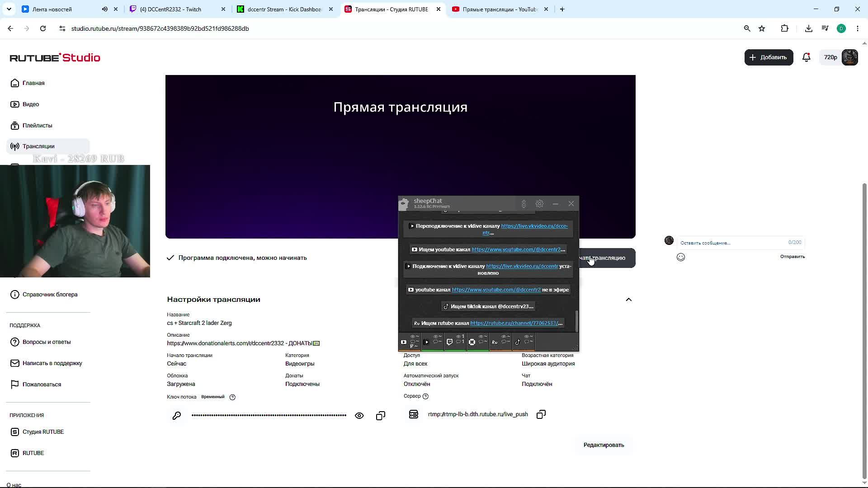Open the Главная section in the sidebar
Viewport: 868px width, 488px height.
(x=27, y=83)
